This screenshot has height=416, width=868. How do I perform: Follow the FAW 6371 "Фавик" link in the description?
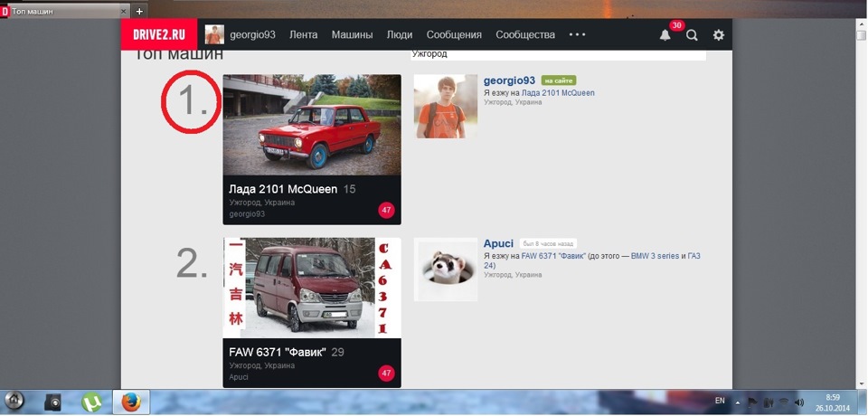tap(553, 256)
